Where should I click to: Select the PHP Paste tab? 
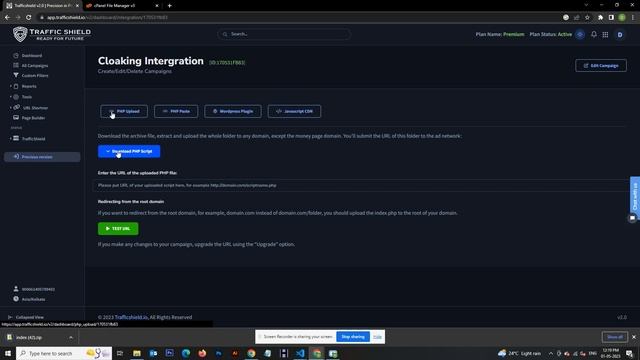pos(176,111)
